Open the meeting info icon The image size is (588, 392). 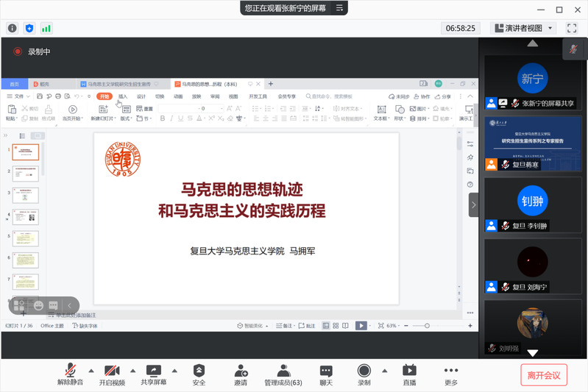pos(13,28)
